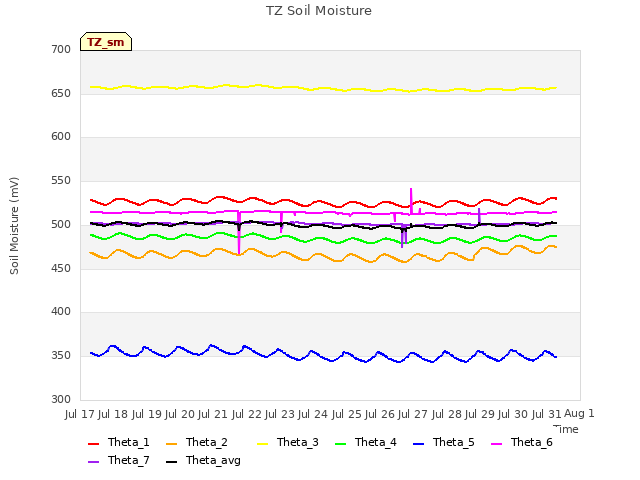640x480 pixels.
Task: Click the Jul 21 x-axis label
Action: 213,414
